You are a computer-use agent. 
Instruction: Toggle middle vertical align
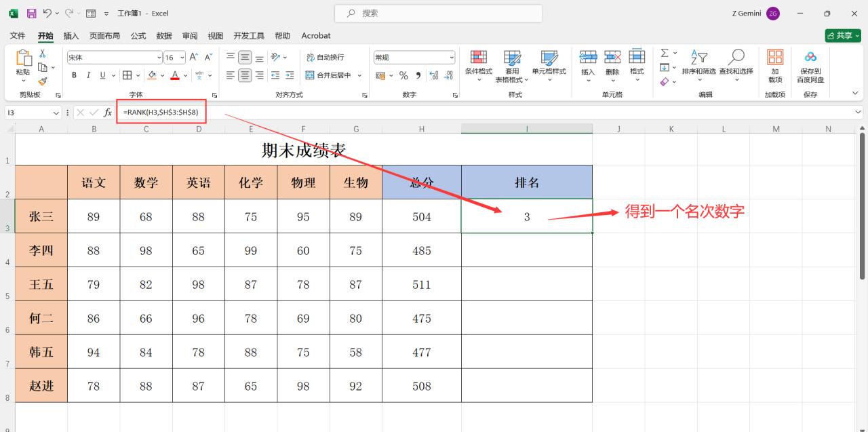pos(245,58)
